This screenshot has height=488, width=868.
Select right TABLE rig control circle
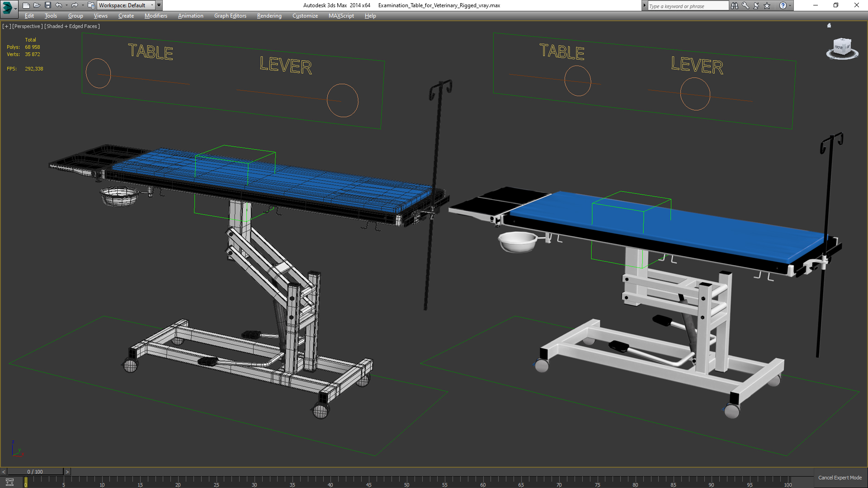(x=578, y=81)
